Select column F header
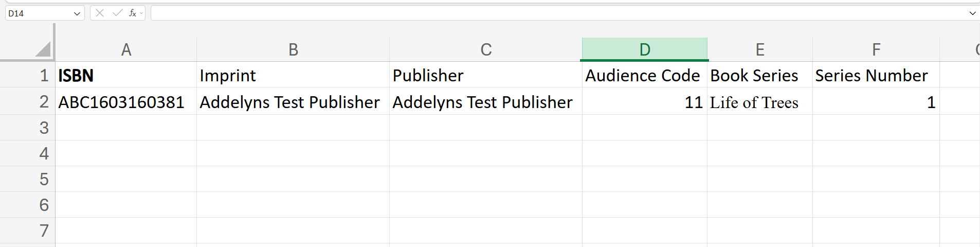This screenshot has height=247, width=980. tap(876, 49)
